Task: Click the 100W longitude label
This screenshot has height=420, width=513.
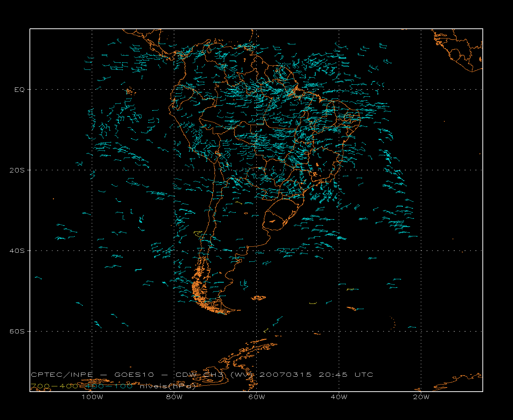Action: tap(92, 397)
